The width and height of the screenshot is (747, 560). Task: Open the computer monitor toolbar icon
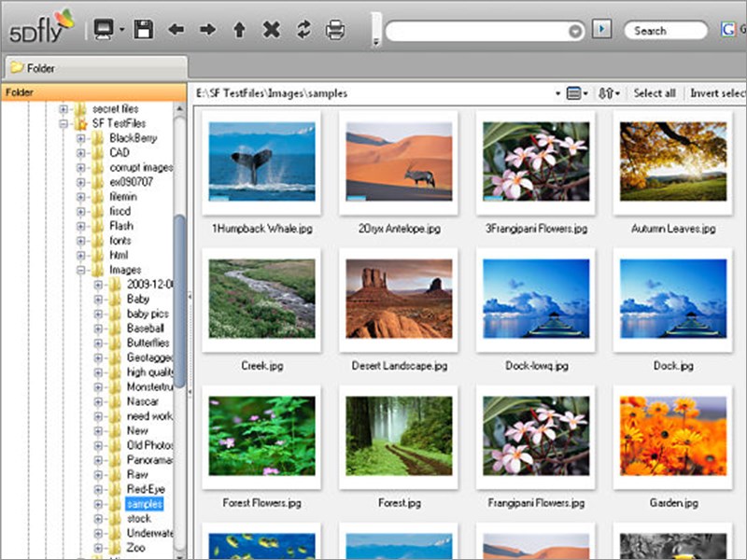pos(104,30)
